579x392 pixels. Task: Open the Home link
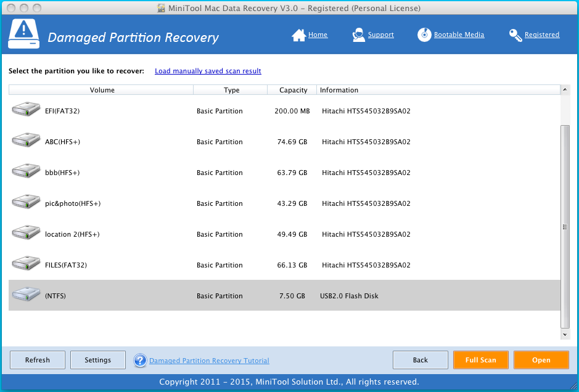point(318,35)
